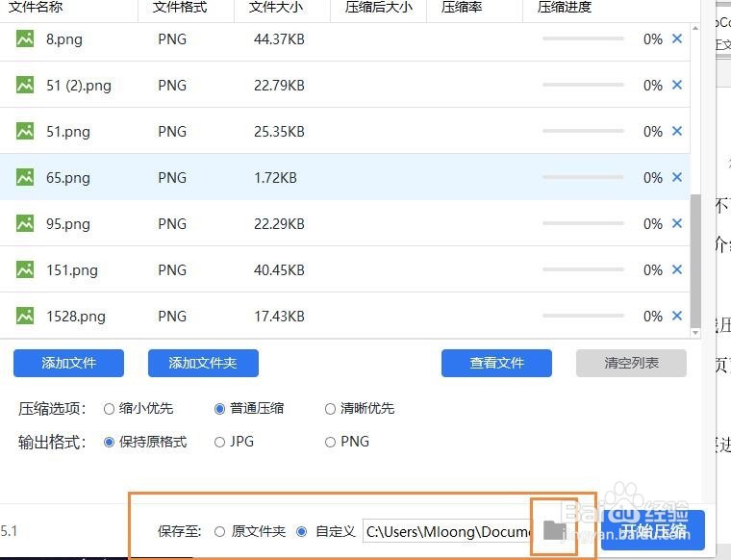The height and width of the screenshot is (560, 731).
Task: Open 查看文件 button
Action: (x=496, y=363)
